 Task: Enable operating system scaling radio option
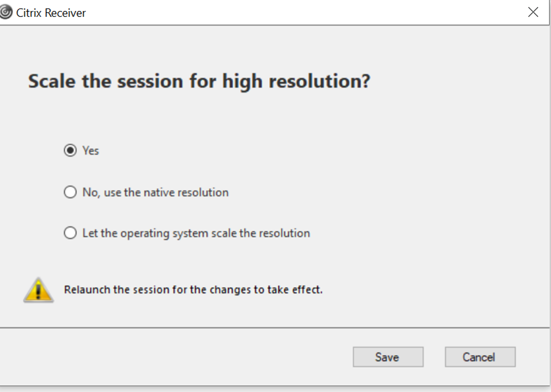[70, 233]
